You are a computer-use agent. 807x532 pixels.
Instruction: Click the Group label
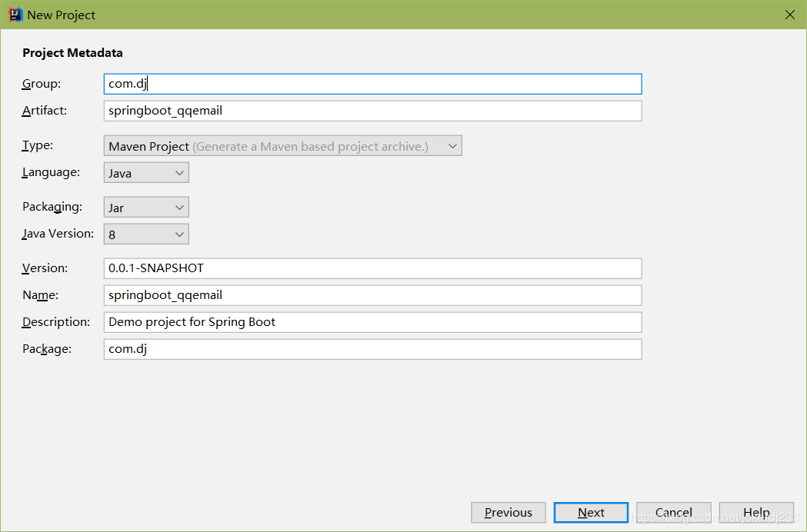(42, 83)
